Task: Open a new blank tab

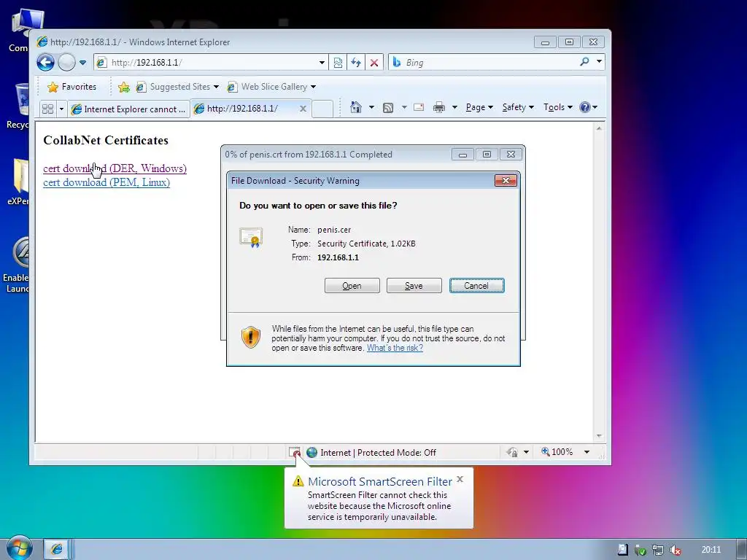Action: point(322,109)
